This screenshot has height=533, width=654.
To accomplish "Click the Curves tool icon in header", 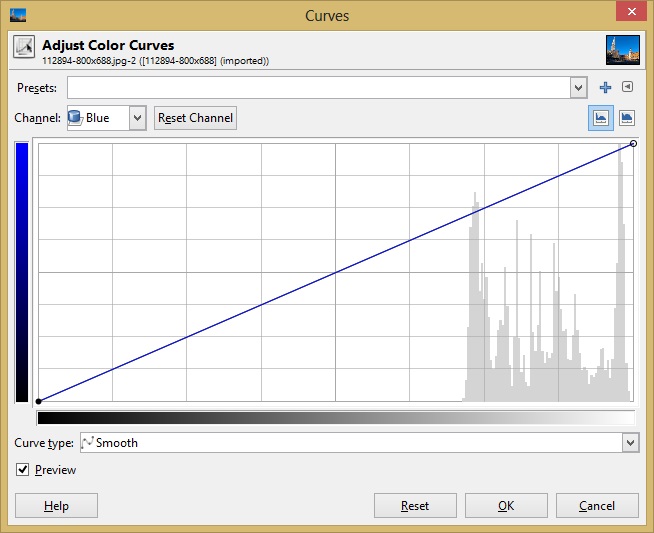I will pyautogui.click(x=24, y=49).
